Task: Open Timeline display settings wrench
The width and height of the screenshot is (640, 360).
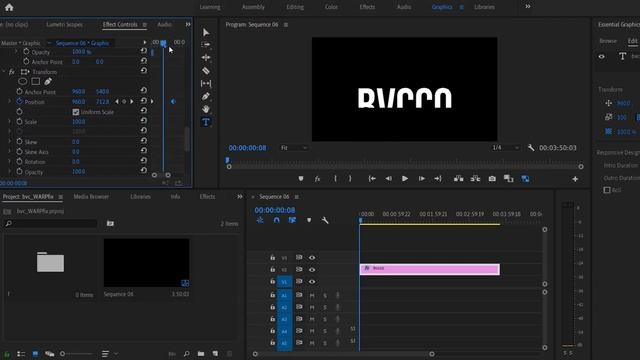Action: pyautogui.click(x=325, y=220)
